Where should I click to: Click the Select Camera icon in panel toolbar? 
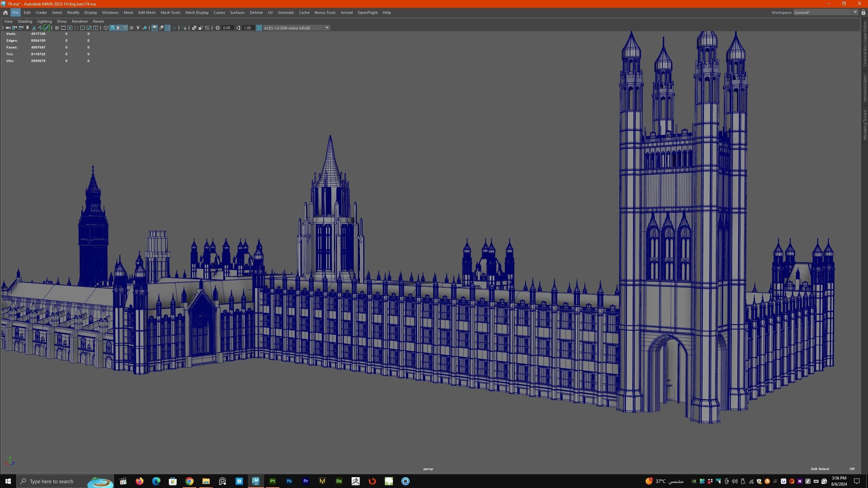pyautogui.click(x=8, y=28)
